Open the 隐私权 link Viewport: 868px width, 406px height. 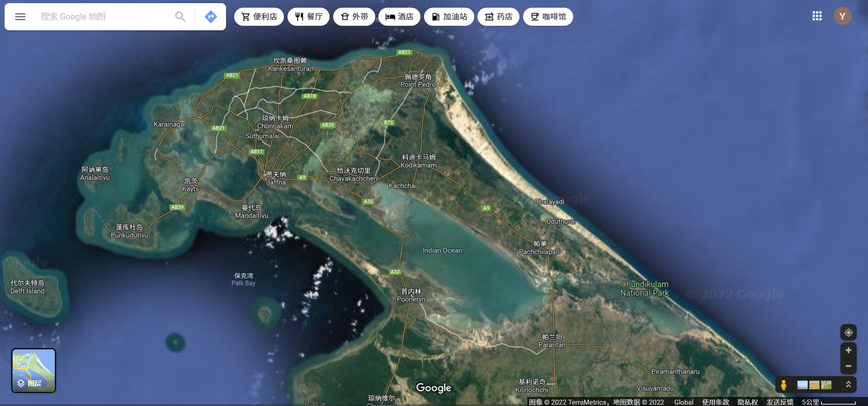coord(748,402)
